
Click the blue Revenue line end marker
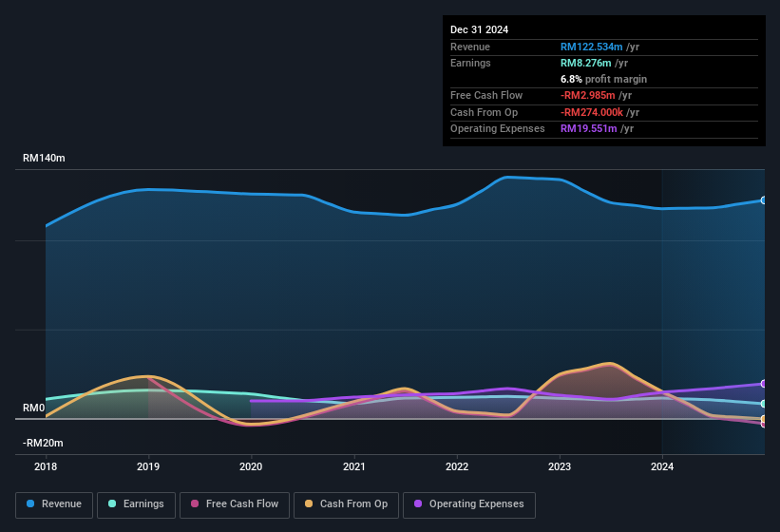[764, 200]
